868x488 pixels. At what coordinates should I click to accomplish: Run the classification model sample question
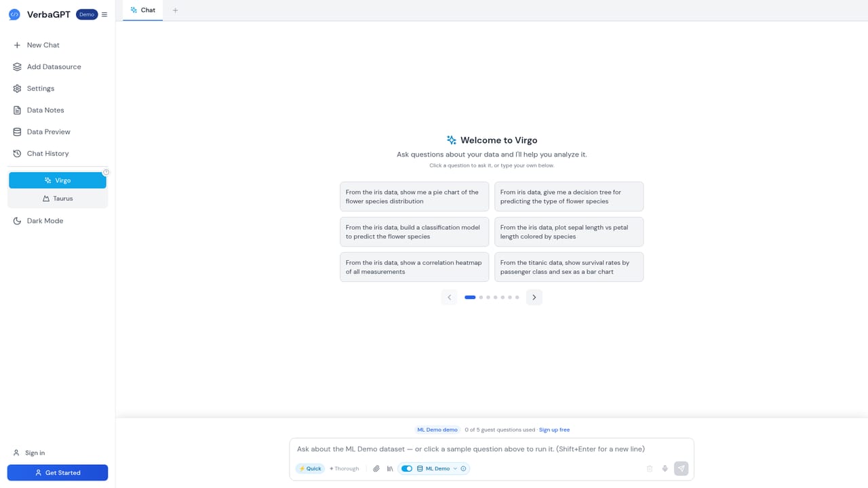pyautogui.click(x=414, y=232)
